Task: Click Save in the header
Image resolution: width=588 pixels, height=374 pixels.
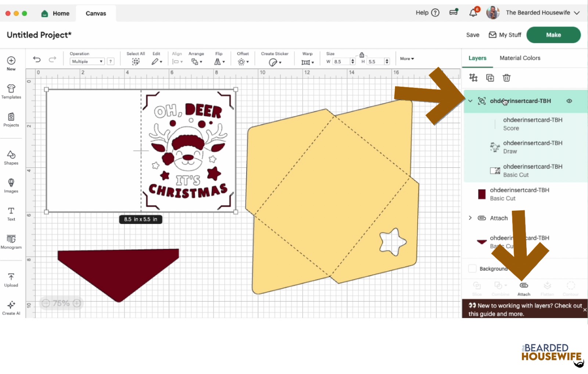Action: click(473, 35)
